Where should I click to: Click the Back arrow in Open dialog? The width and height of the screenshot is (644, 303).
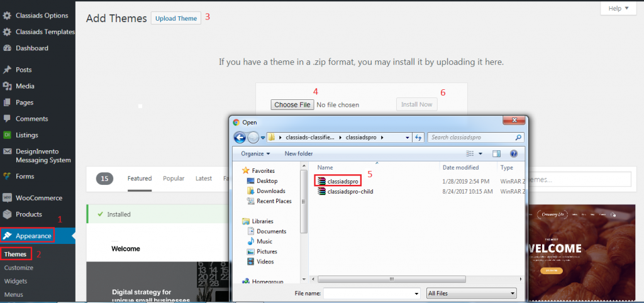(240, 137)
